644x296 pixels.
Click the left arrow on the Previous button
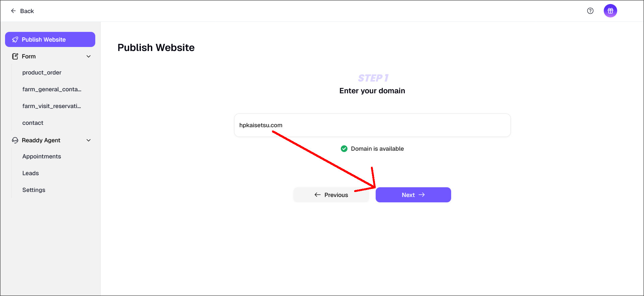pyautogui.click(x=317, y=195)
